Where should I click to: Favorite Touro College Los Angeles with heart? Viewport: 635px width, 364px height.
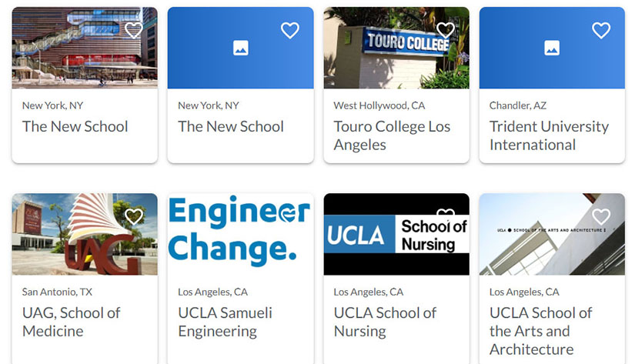(x=446, y=30)
